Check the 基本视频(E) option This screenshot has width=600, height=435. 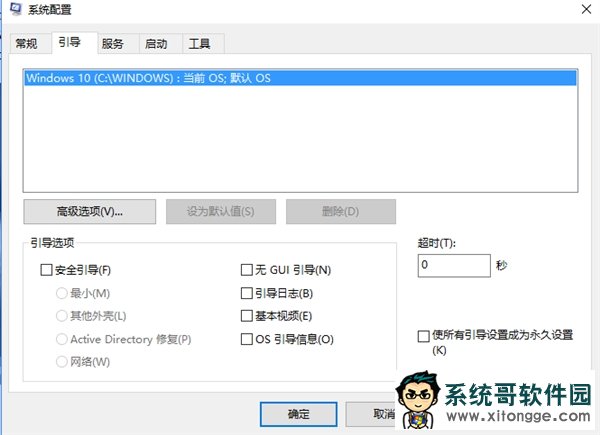tap(247, 316)
